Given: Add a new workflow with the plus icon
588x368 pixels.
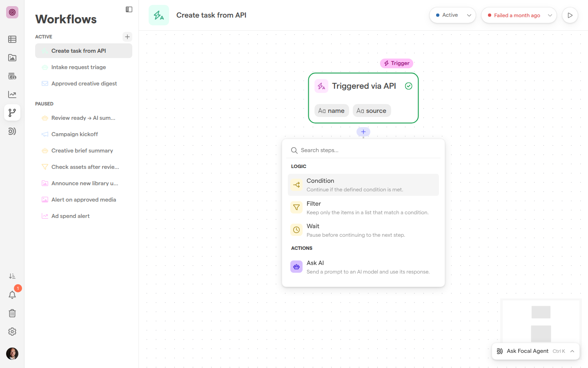Looking at the screenshot, I should [x=127, y=37].
